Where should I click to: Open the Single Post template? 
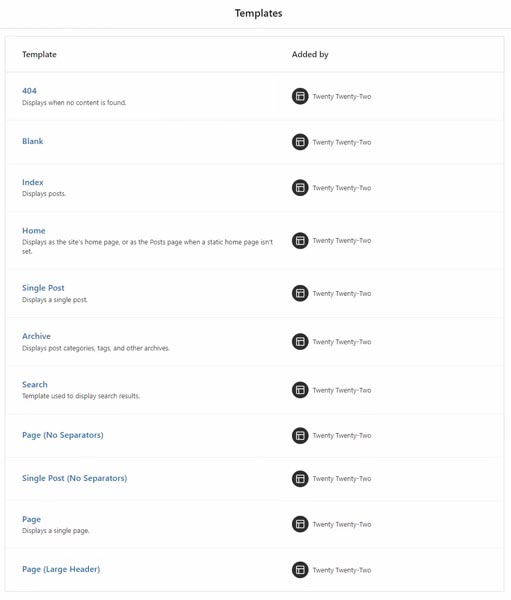43,288
